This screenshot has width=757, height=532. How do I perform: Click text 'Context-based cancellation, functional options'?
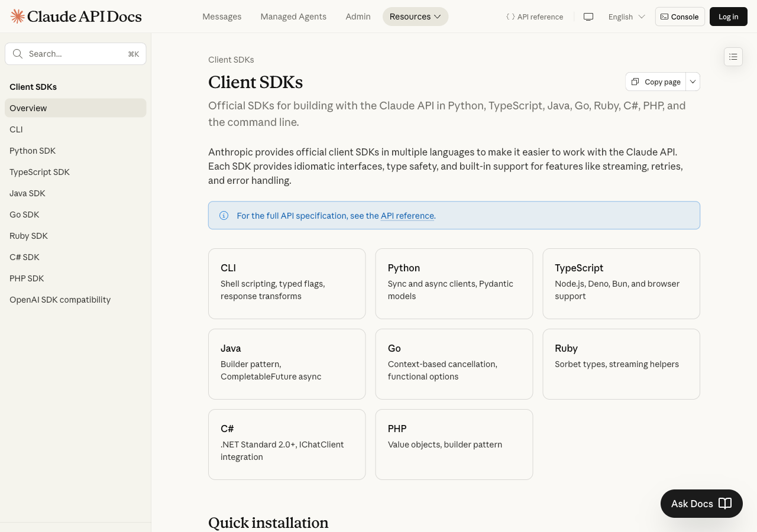click(x=442, y=371)
